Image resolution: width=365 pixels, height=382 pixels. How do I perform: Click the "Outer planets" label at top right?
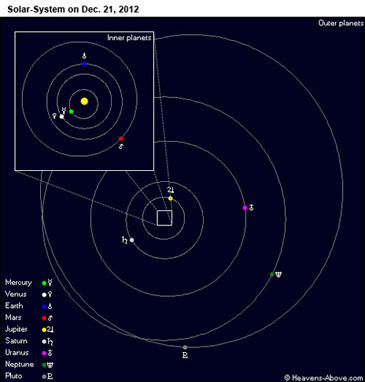341,23
